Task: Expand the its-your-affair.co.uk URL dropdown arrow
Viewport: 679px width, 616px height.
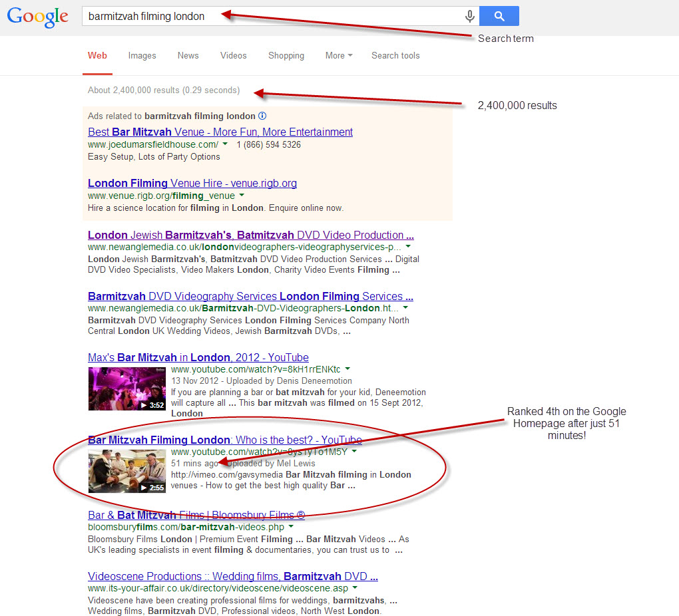Action: tap(355, 587)
